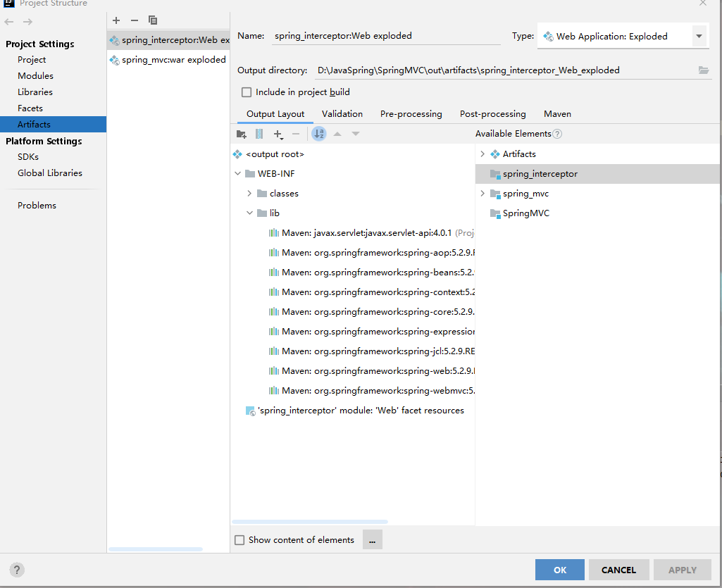Go forward with the right arrow
Screen dimensions: 722x588
pos(27,22)
